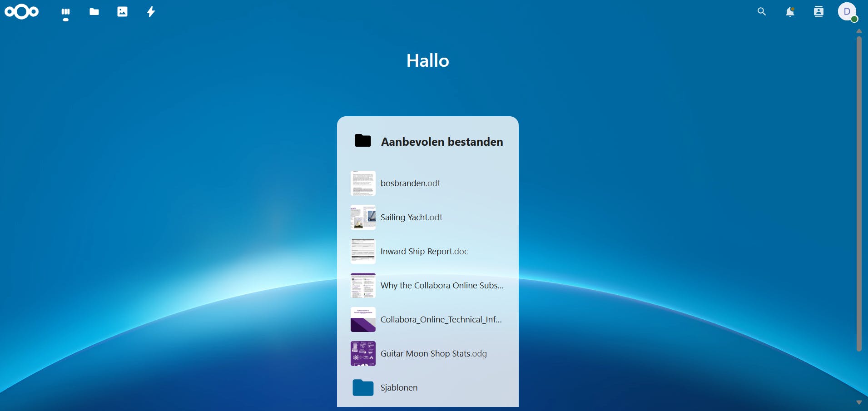Click the folder icon beside Aanbevolen bestanden
The width and height of the screenshot is (868, 411).
pos(363,141)
